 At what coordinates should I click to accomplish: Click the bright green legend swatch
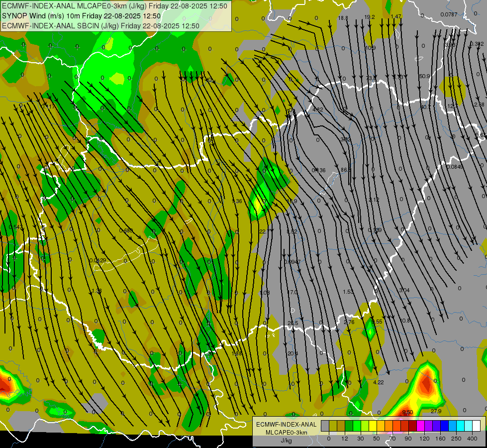pos(357,426)
